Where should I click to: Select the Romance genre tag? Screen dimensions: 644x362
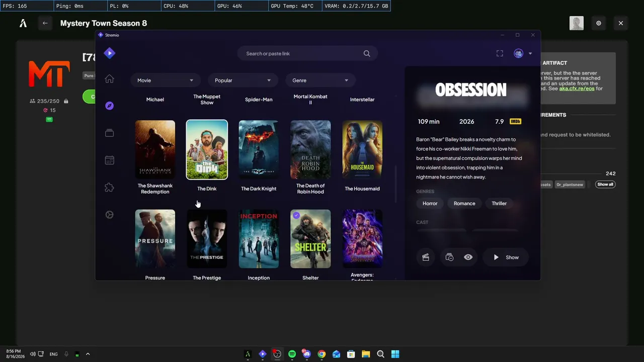(464, 204)
